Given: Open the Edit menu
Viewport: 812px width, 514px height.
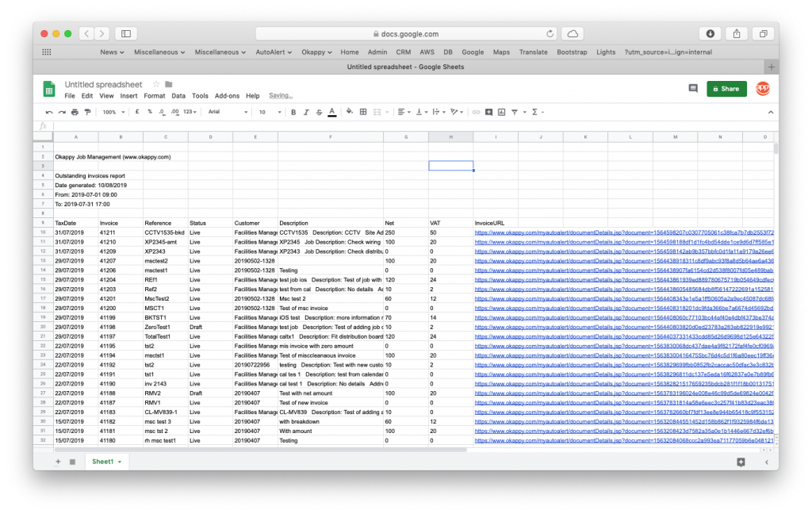Looking at the screenshot, I should (87, 96).
